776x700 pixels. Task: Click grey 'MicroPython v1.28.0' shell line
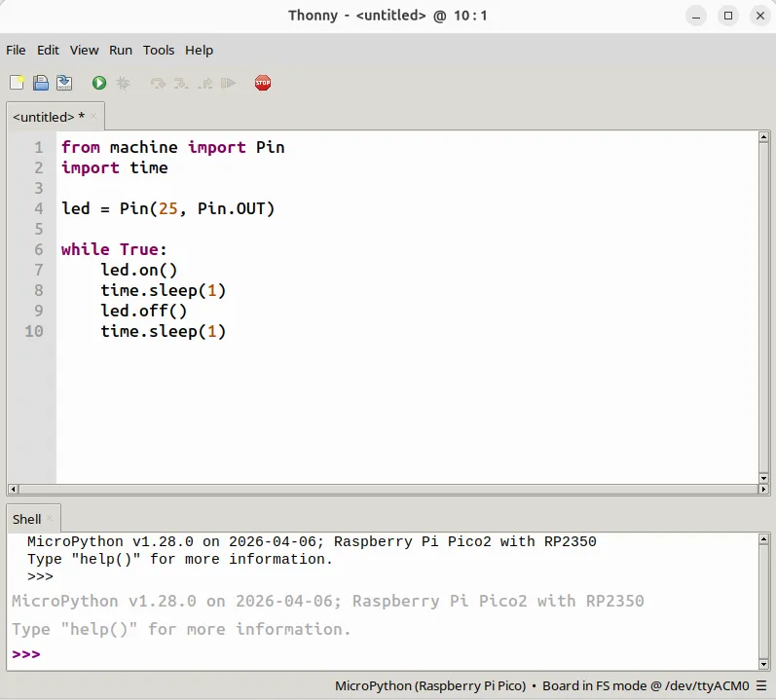pos(327,601)
